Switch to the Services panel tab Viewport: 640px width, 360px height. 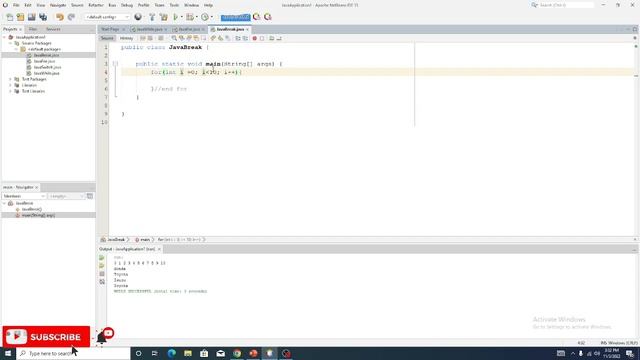(53, 29)
